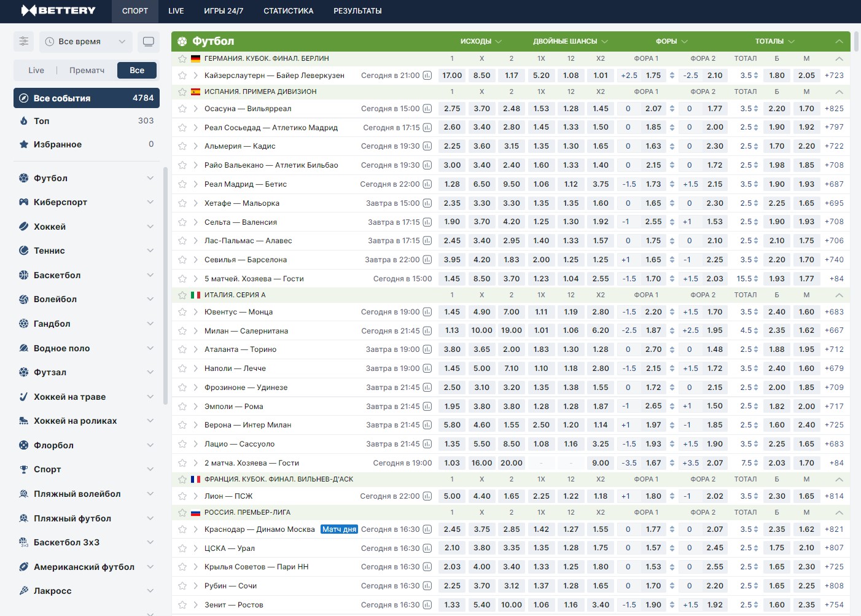Click the Tennis icon in sidebar
The image size is (861, 616).
coord(24,251)
